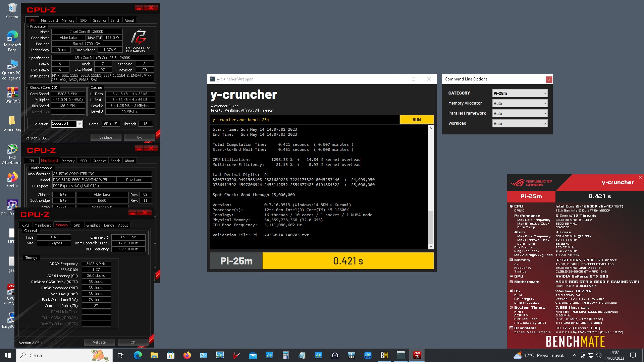Open the Questo PC desktop icon
The height and width of the screenshot is (362, 644).
11,69
